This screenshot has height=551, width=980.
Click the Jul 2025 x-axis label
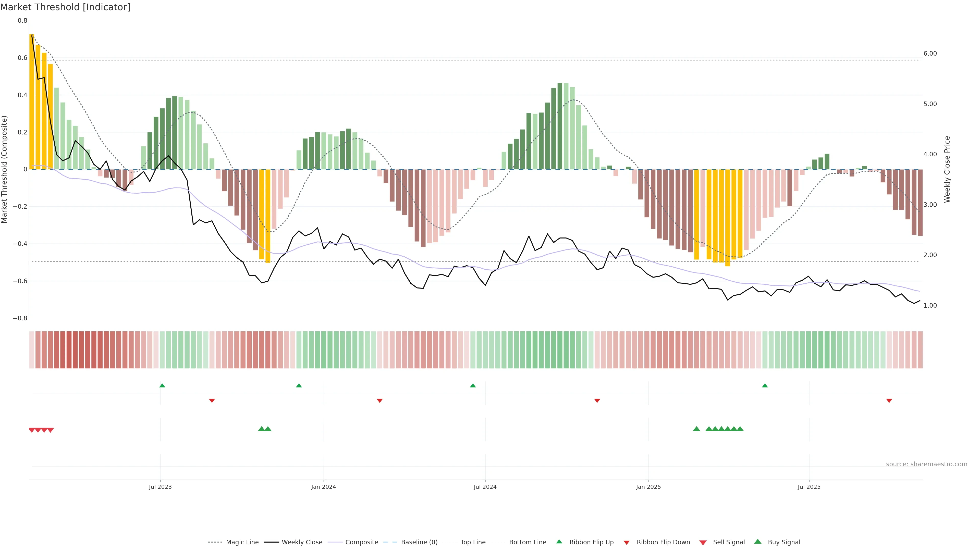point(809,487)
